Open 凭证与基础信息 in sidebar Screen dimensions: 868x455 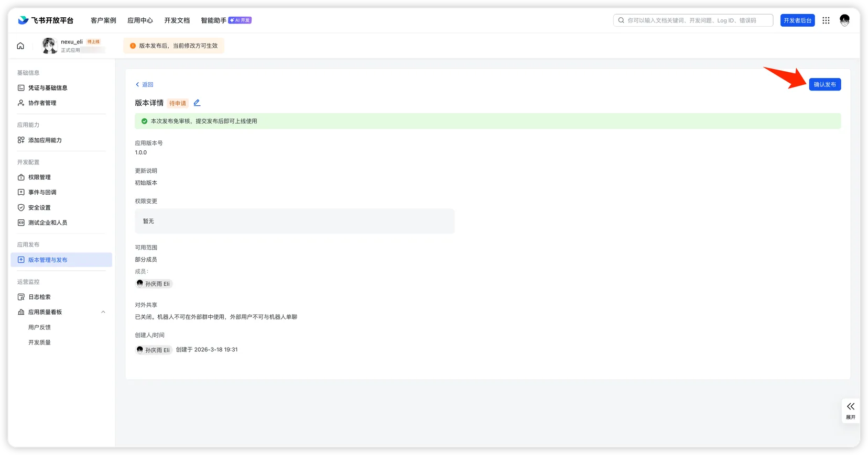point(48,88)
